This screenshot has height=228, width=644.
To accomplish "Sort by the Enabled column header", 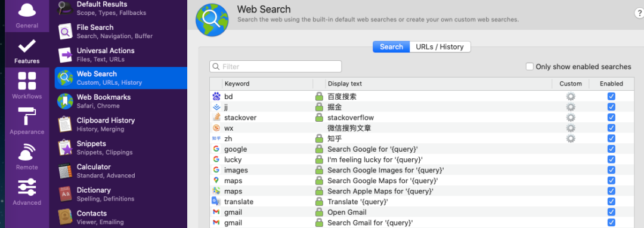I will pos(611,84).
